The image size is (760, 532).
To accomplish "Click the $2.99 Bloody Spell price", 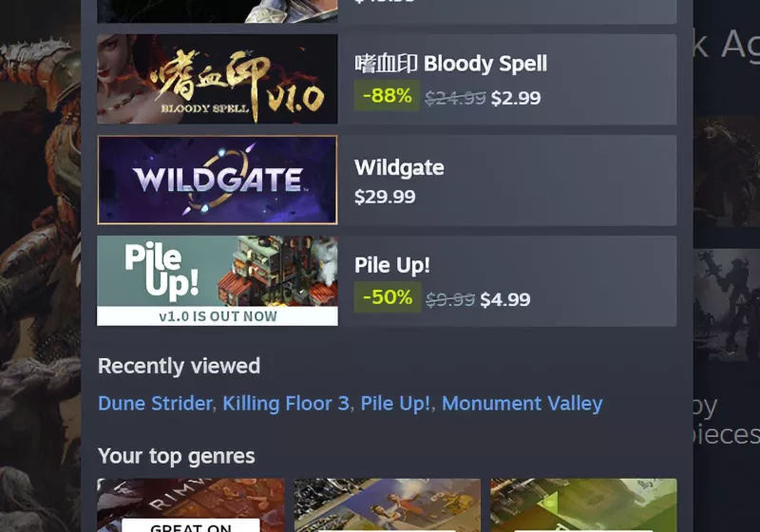I will click(x=516, y=98).
